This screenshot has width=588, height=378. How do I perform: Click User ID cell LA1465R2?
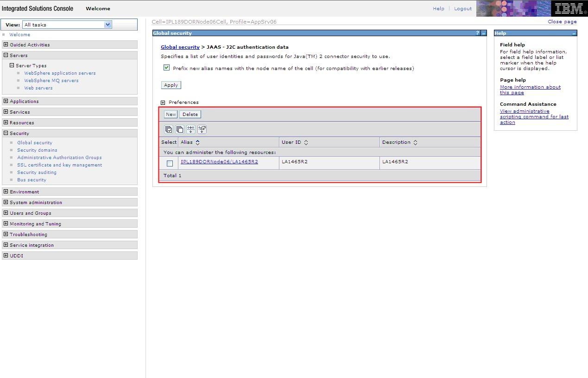(295, 162)
